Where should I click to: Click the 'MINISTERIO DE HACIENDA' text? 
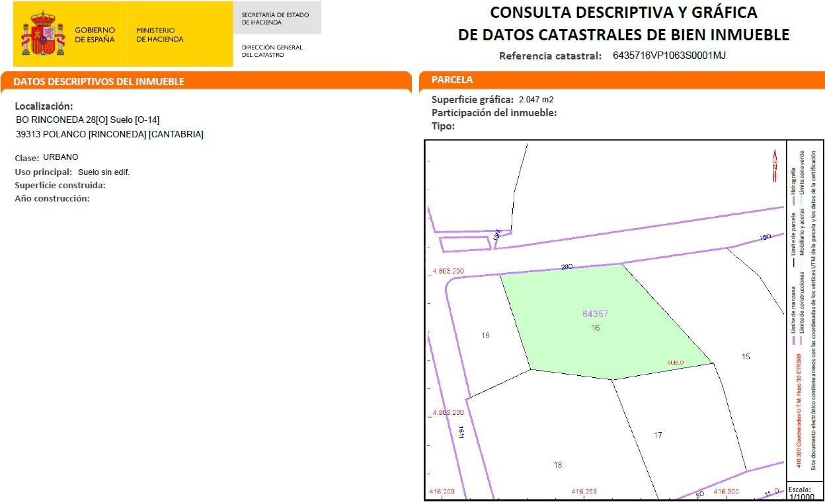(x=160, y=35)
